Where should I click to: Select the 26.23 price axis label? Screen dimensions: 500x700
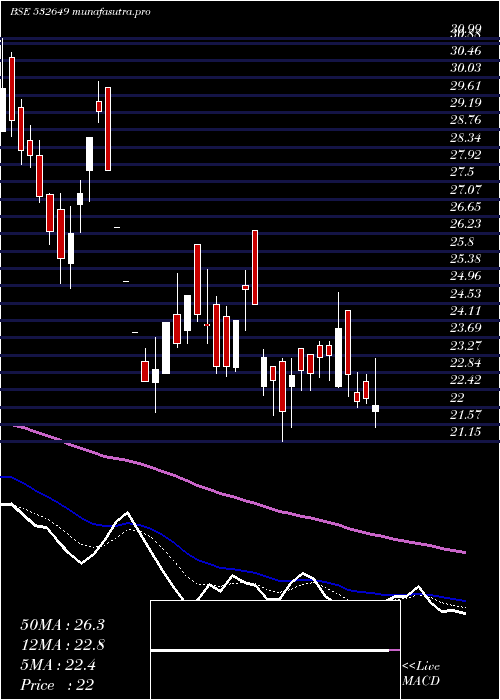click(466, 224)
